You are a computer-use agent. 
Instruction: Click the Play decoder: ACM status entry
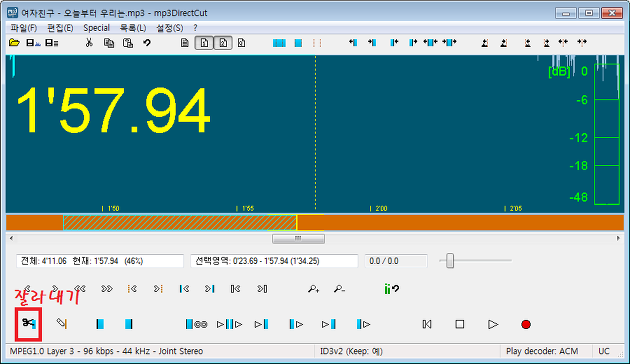(542, 351)
